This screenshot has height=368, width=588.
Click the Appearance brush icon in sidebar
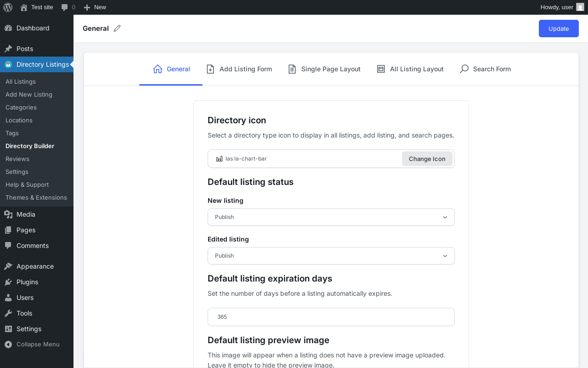pos(8,266)
